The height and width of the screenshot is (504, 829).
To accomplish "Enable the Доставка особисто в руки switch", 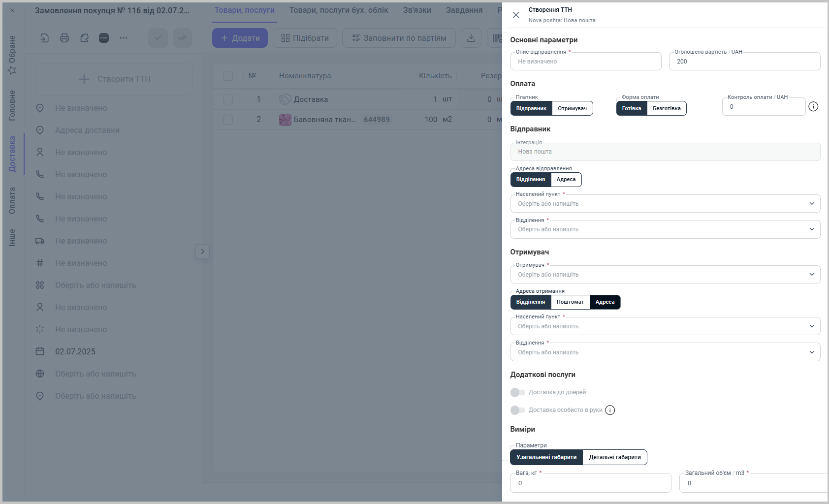I will point(517,410).
